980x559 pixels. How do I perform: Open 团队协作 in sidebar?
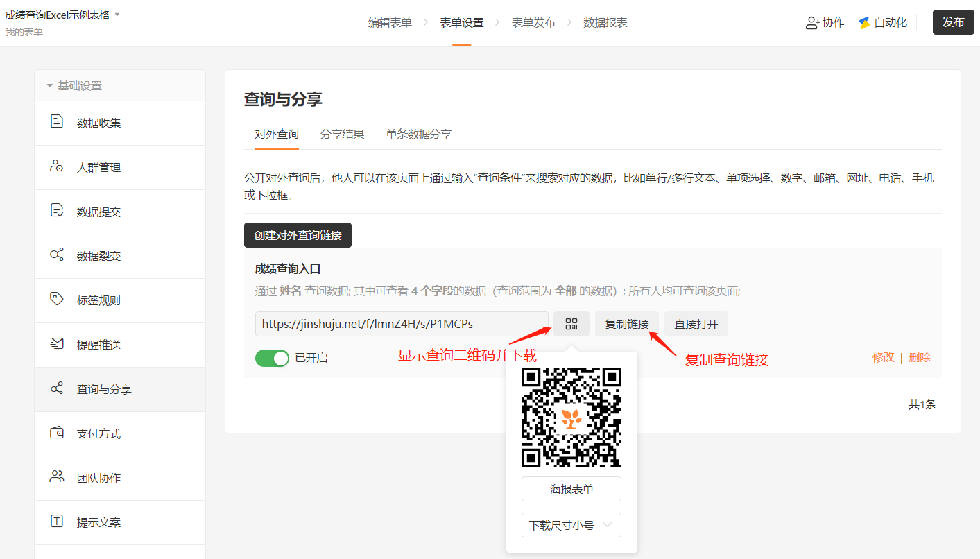pyautogui.click(x=120, y=478)
